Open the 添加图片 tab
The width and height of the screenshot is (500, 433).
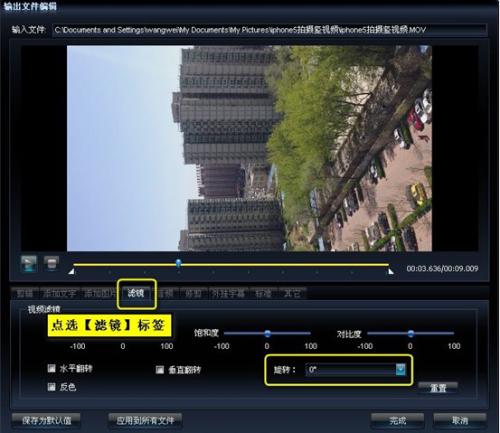99,293
